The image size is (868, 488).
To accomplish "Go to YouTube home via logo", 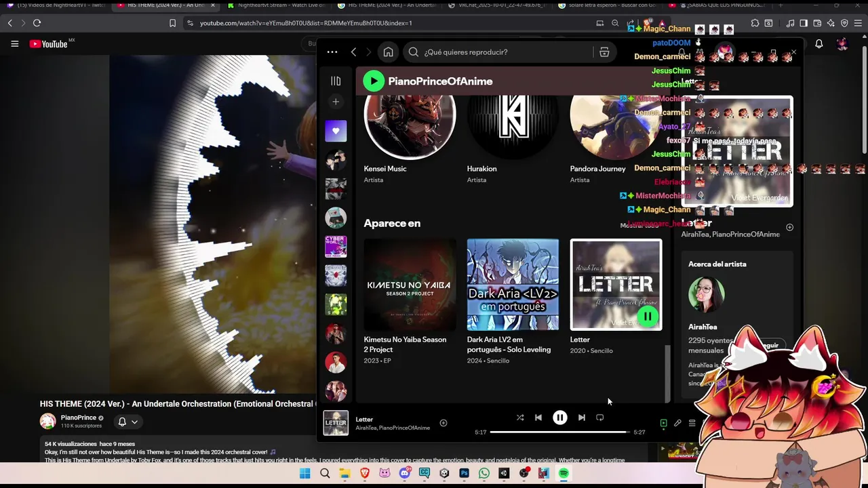I will (x=49, y=44).
